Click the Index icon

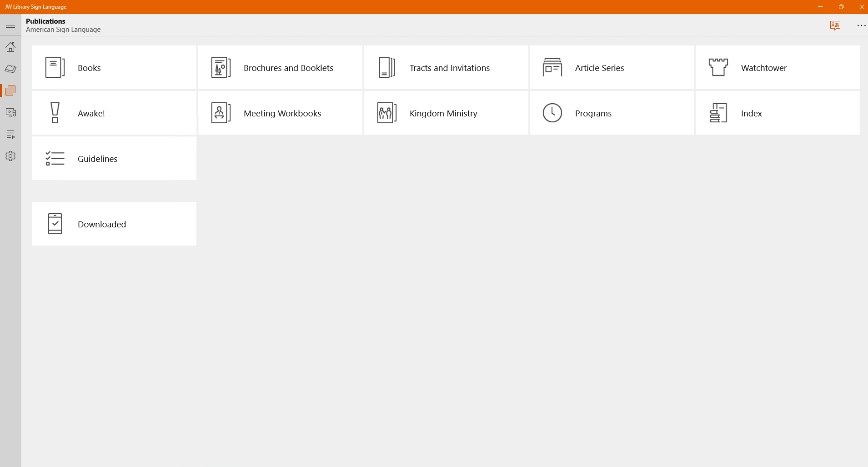click(718, 113)
